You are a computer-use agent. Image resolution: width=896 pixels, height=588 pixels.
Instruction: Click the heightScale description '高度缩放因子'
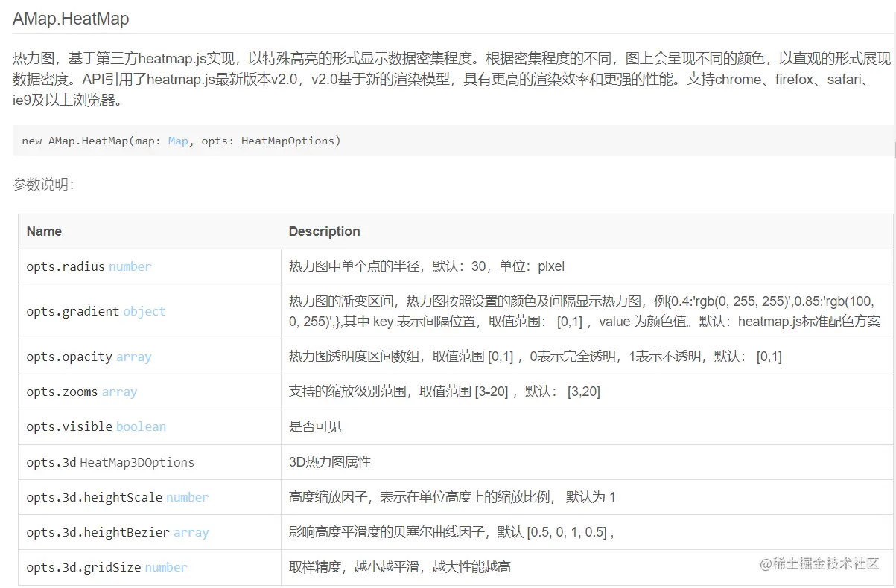click(x=328, y=497)
